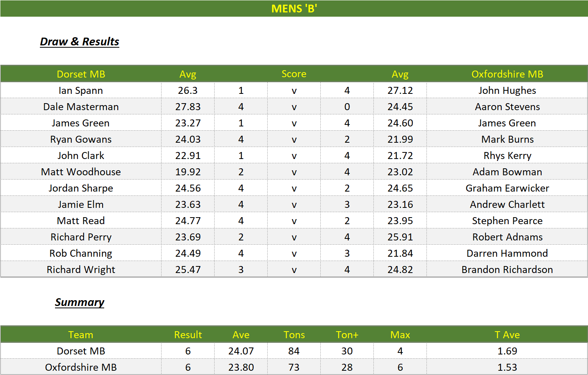
Task: Click Richard Perry's average 23.69
Action: pyautogui.click(x=188, y=237)
